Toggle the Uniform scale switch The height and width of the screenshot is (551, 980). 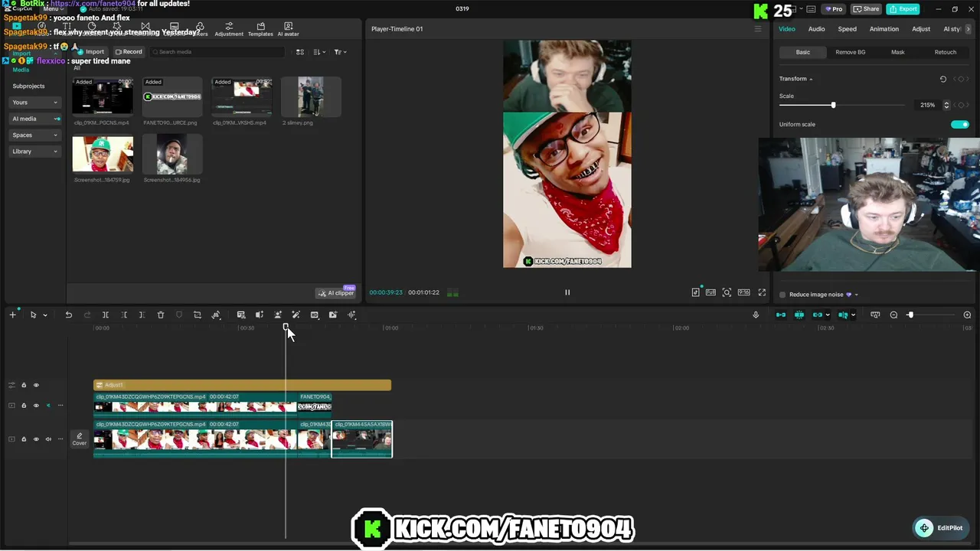pos(959,124)
